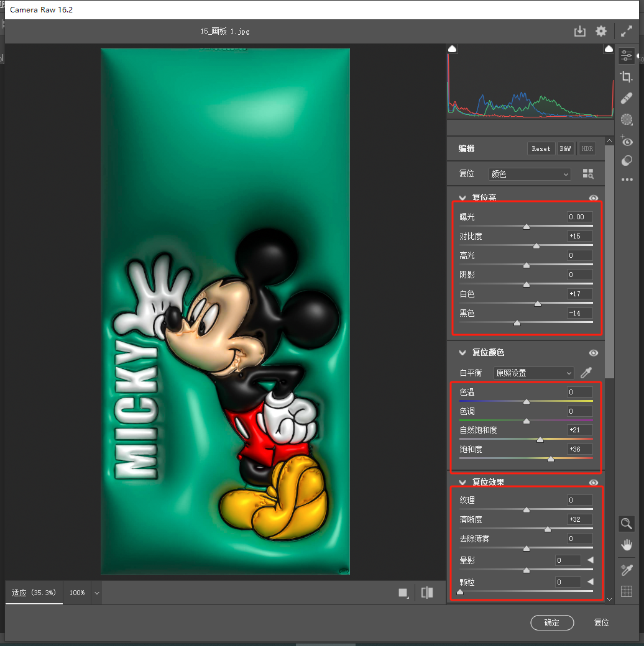Confirm with the 确定 button
The width and height of the screenshot is (644, 646).
tap(552, 622)
